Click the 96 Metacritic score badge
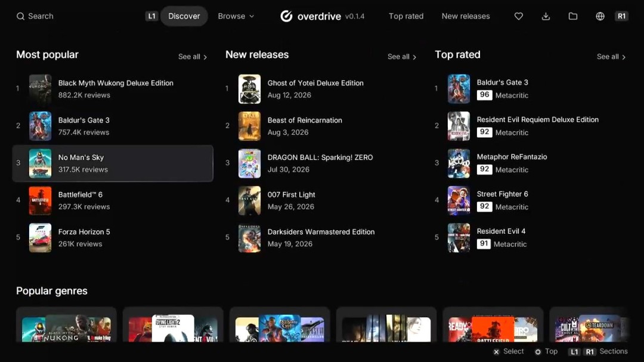Viewport: 644px width, 362px height. pyautogui.click(x=485, y=95)
